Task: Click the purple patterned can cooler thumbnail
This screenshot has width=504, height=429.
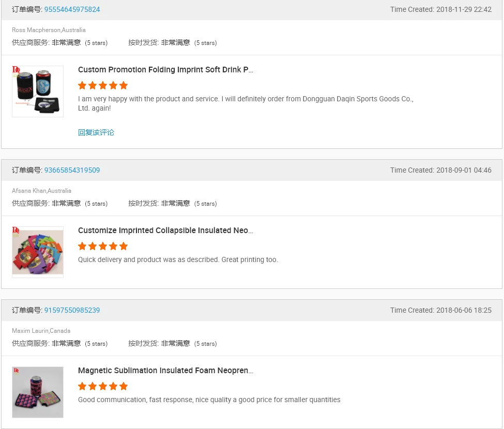Action: 38,392
